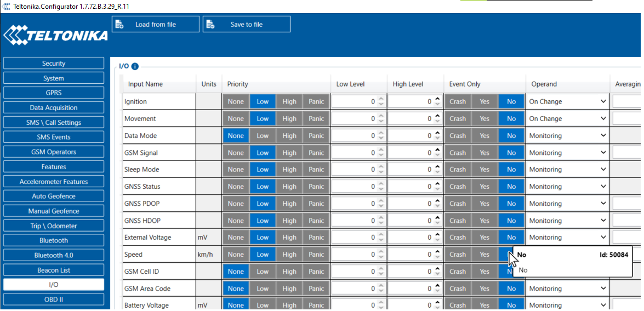This screenshot has width=644, height=311.
Task: Save configuration to file
Action: click(247, 24)
